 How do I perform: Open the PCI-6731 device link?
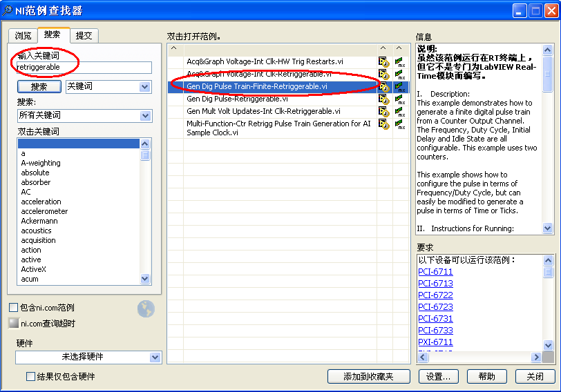[435, 318]
